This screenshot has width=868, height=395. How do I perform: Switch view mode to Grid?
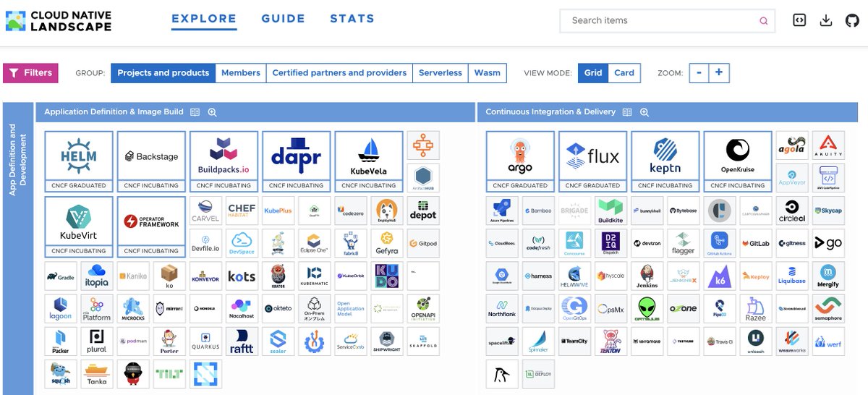pyautogui.click(x=593, y=73)
